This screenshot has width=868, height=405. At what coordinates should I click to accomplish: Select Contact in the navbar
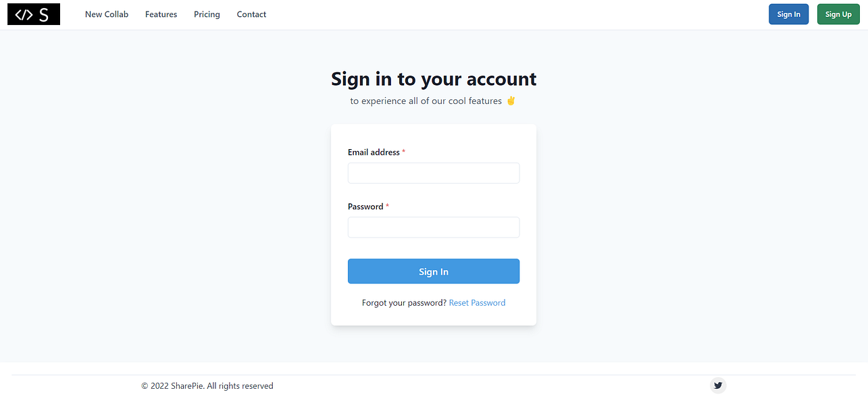251,14
